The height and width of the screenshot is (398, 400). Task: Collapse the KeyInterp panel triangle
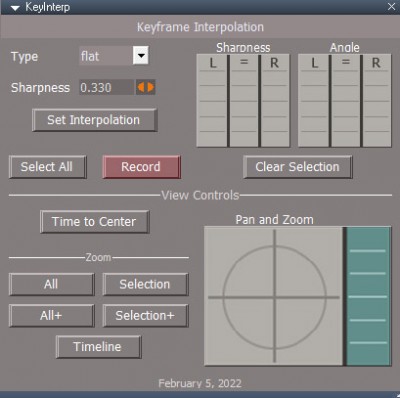tap(15, 8)
